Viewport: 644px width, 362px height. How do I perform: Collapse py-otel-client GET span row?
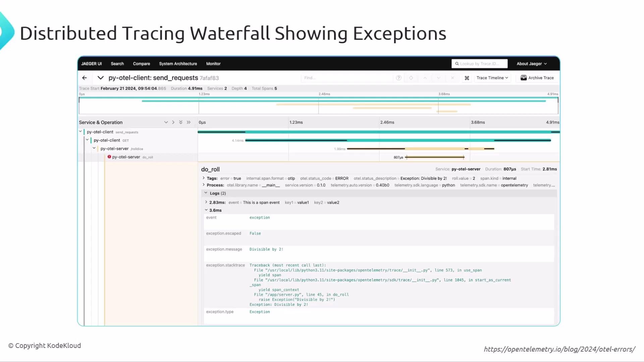click(x=87, y=140)
